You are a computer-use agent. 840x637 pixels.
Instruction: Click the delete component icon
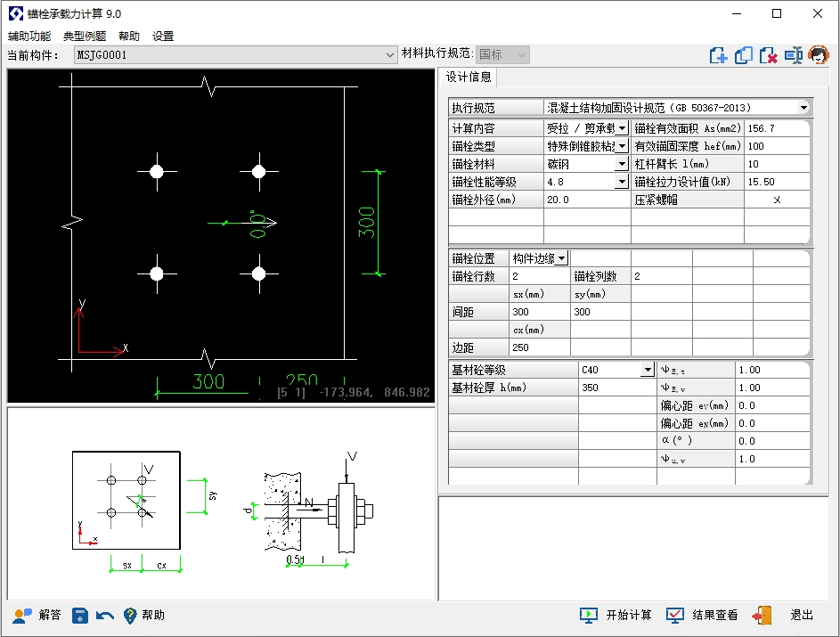click(769, 55)
